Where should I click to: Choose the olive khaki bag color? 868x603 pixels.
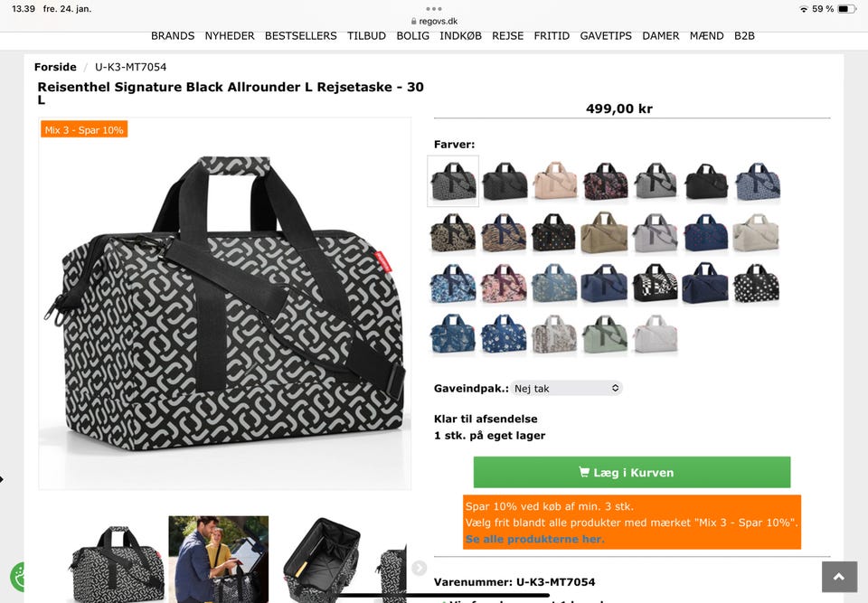point(604,232)
